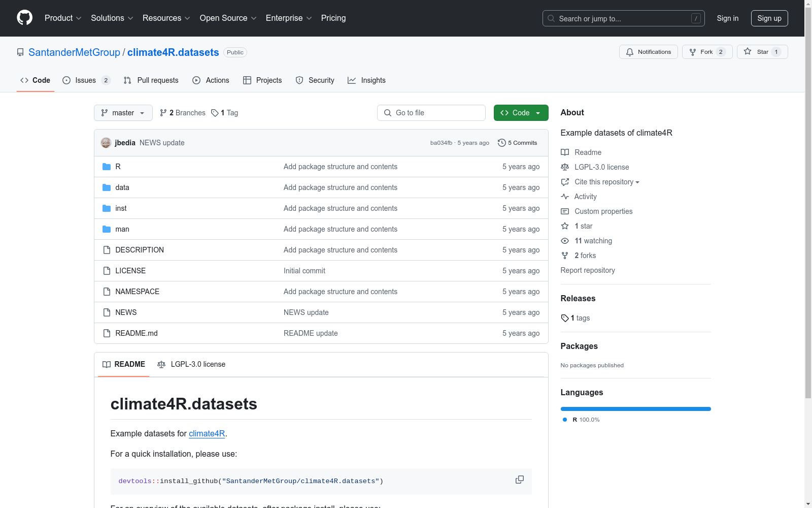Switch to the Pull requests tab
Viewport: 812px width, 508px height.
151,80
